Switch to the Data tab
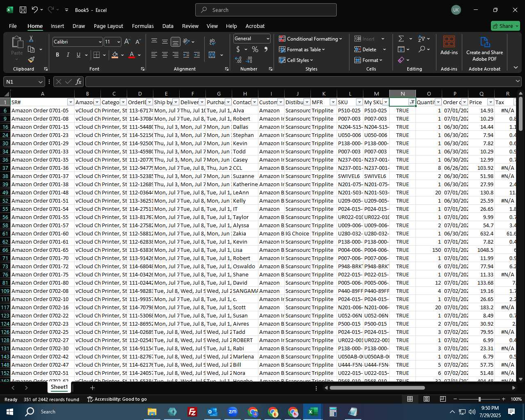 coord(168,26)
